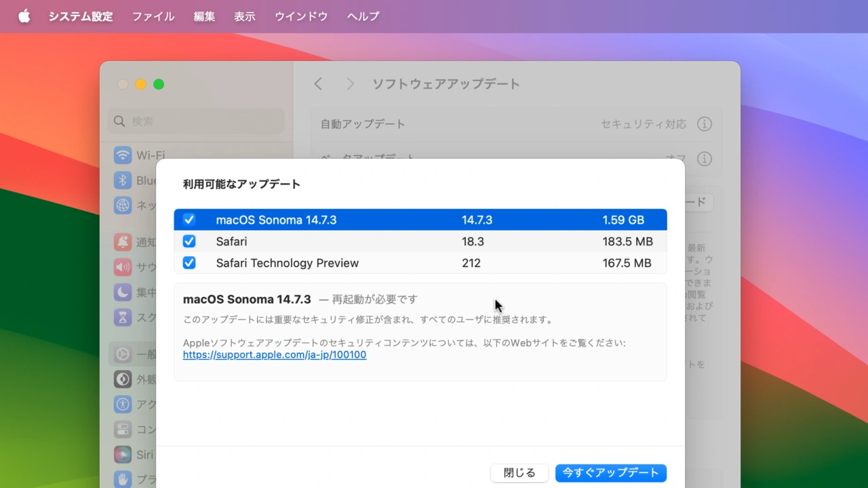The width and height of the screenshot is (868, 488).
Task: Open the Focus moon icon in sidebar
Action: (123, 292)
